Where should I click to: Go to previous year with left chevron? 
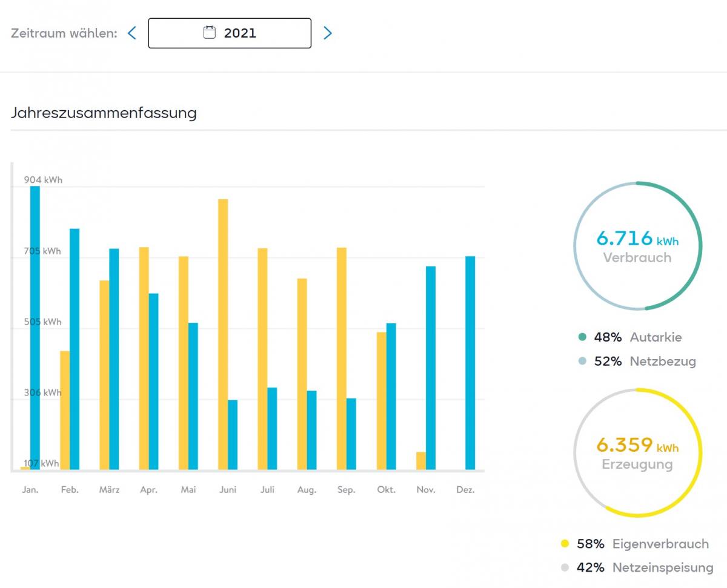132,33
